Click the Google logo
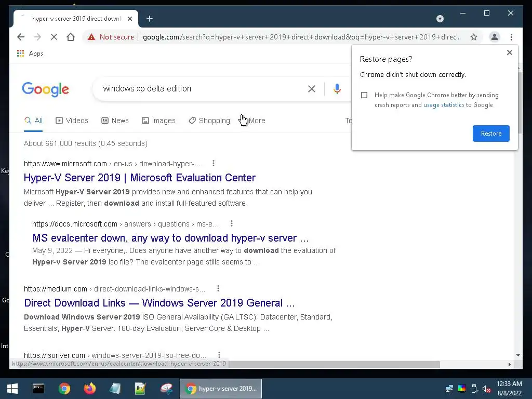The width and height of the screenshot is (532, 399). click(x=46, y=89)
